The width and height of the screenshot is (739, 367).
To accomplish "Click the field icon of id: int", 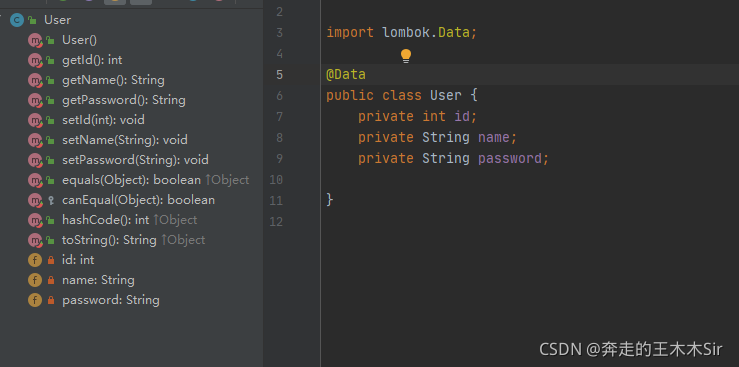I will click(35, 260).
